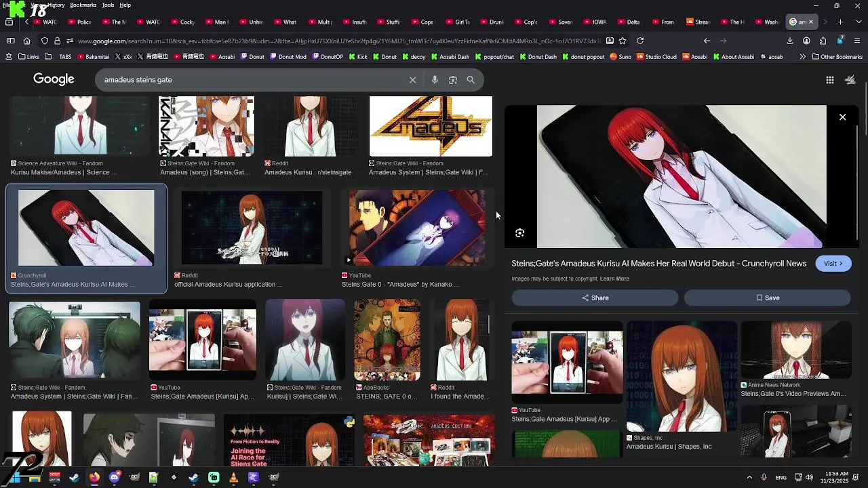Image resolution: width=868 pixels, height=488 pixels.
Task: Open the Tools menu
Action: coord(108,5)
